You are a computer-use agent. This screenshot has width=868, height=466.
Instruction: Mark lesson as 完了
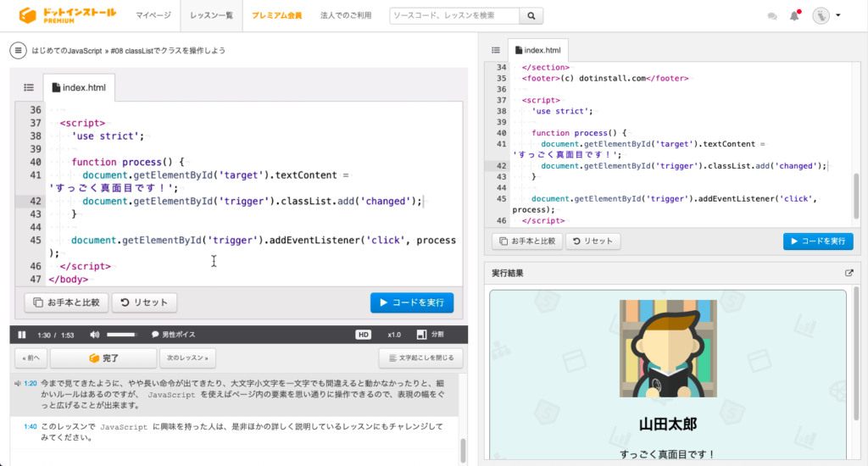pyautogui.click(x=103, y=358)
